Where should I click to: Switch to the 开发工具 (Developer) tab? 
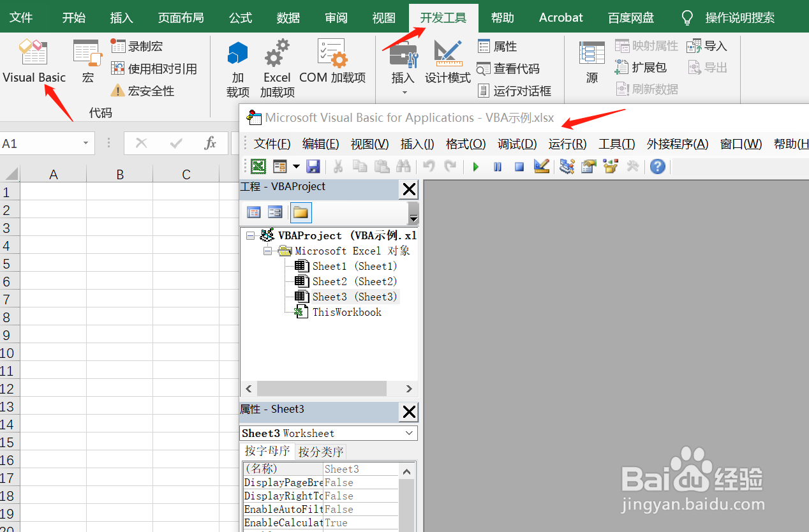tap(443, 17)
